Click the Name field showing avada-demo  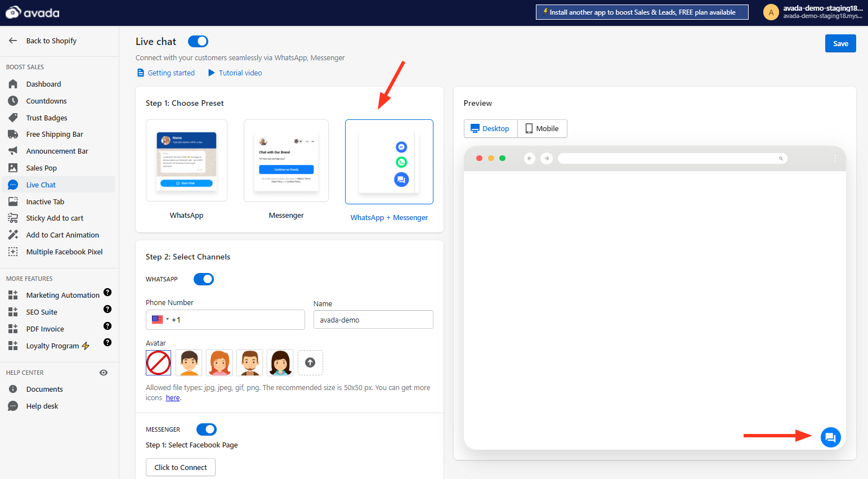click(x=373, y=320)
